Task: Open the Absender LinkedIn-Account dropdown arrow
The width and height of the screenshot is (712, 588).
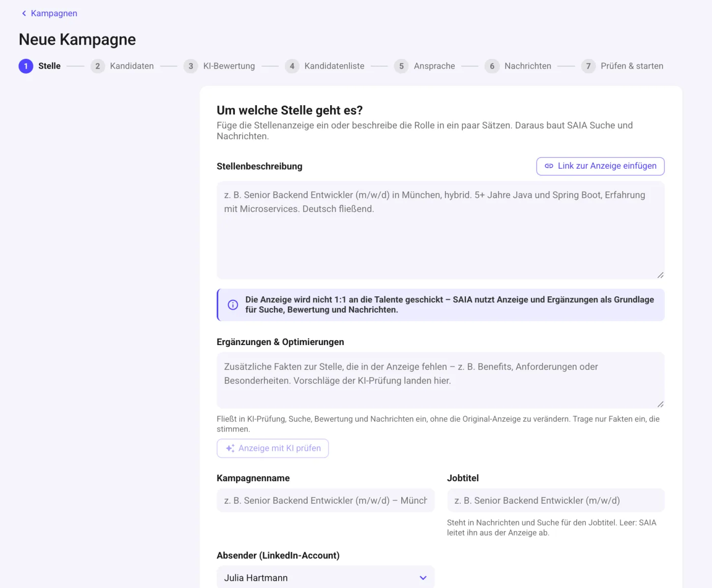Action: point(423,578)
